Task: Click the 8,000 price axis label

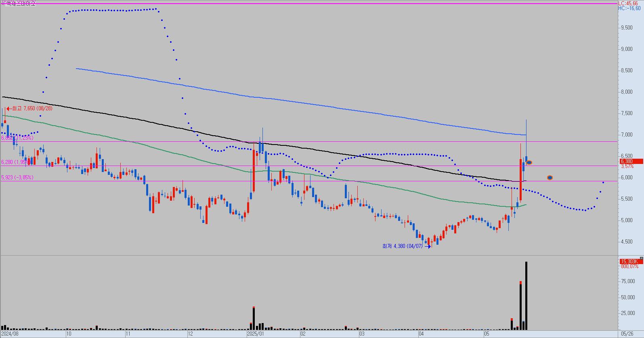Action: tap(627, 92)
